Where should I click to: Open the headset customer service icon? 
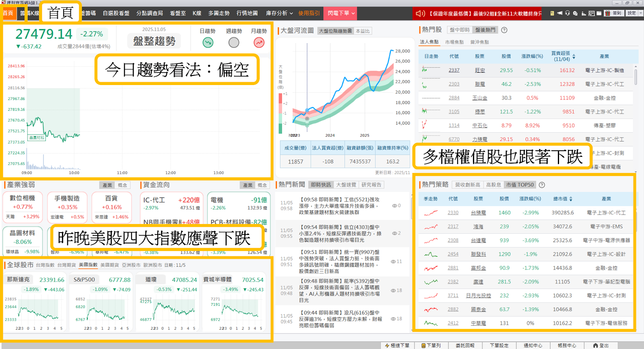(568, 13)
